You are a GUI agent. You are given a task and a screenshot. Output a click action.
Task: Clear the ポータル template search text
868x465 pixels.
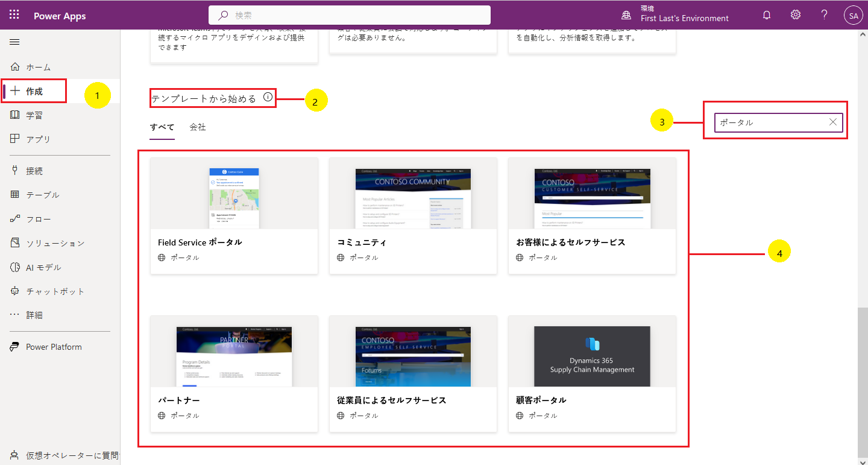[833, 122]
